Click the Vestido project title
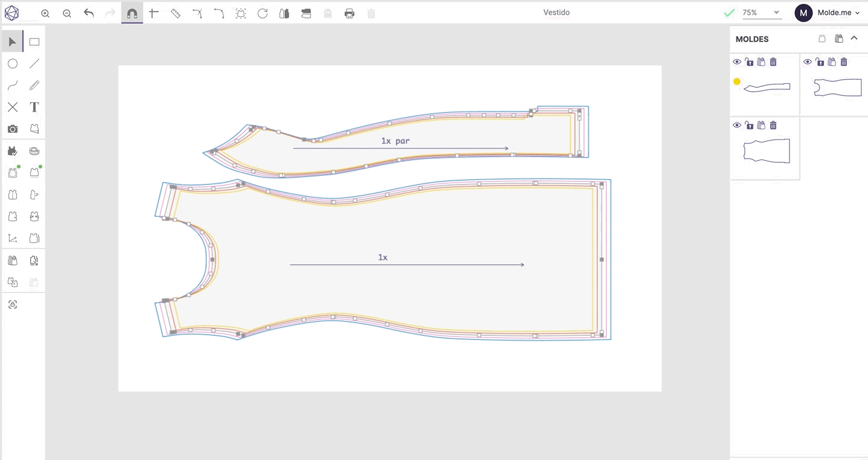 pos(557,13)
